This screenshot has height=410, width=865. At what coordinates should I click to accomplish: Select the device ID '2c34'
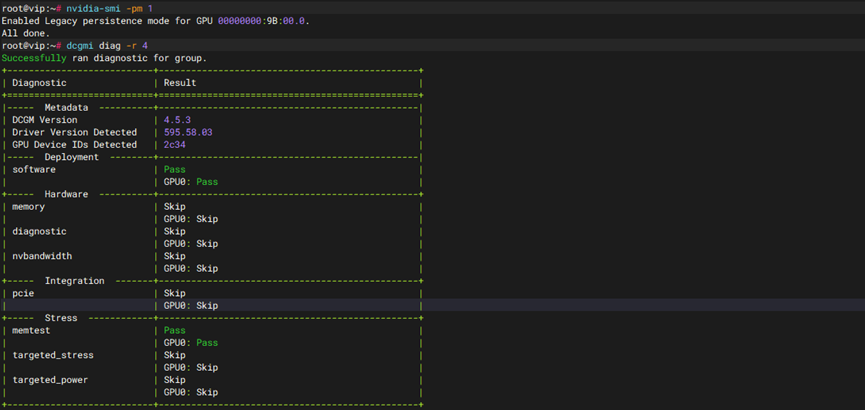(174, 145)
